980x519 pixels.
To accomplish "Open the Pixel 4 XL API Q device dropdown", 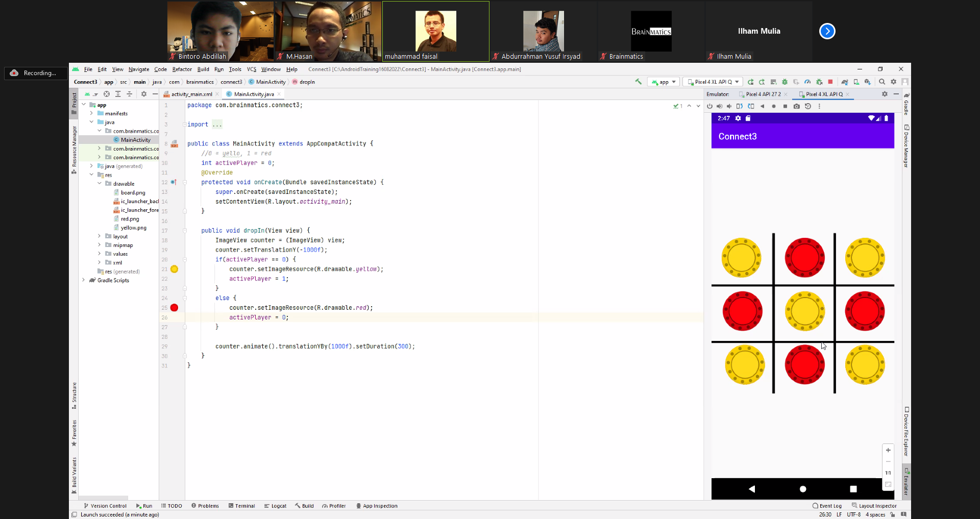I will click(713, 82).
